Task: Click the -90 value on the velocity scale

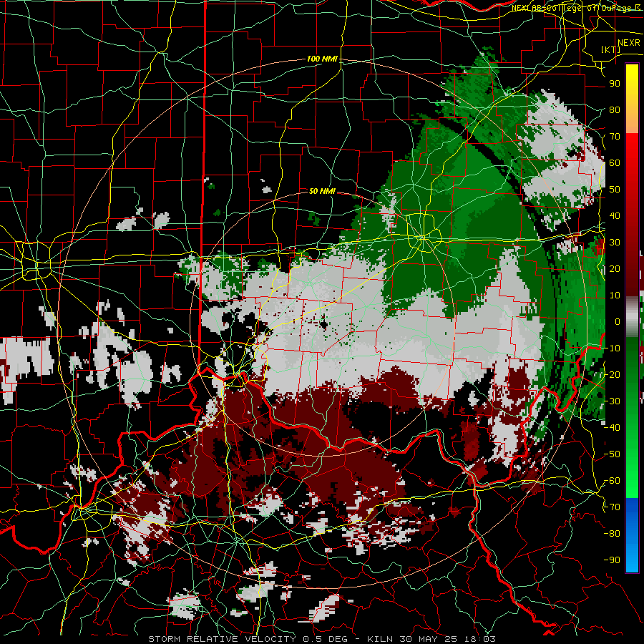Action: pos(612,560)
